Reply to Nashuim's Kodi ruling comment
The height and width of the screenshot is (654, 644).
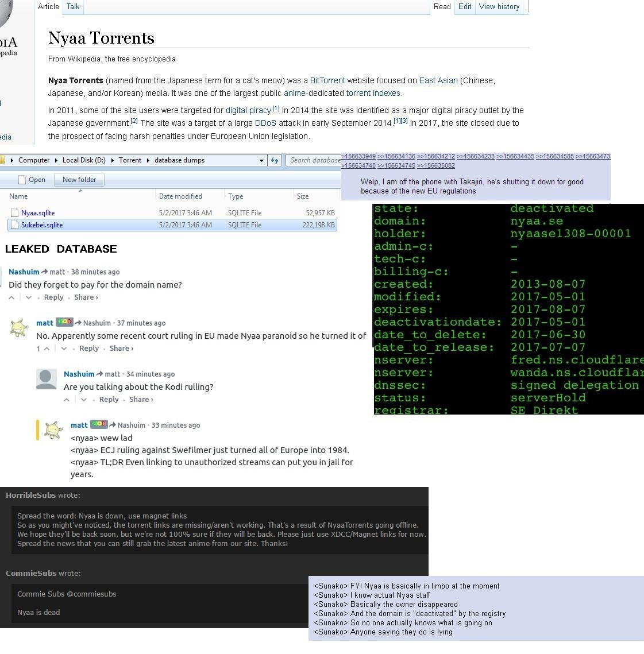[109, 400]
